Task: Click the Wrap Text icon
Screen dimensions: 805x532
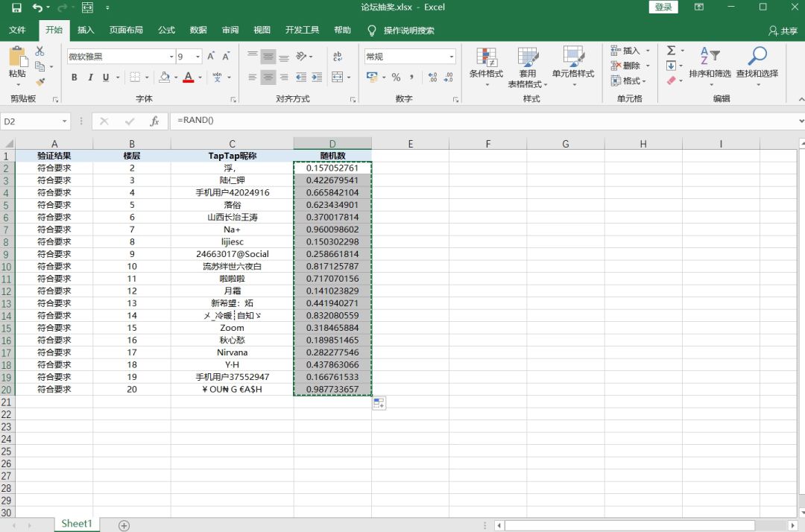Action: click(x=338, y=56)
